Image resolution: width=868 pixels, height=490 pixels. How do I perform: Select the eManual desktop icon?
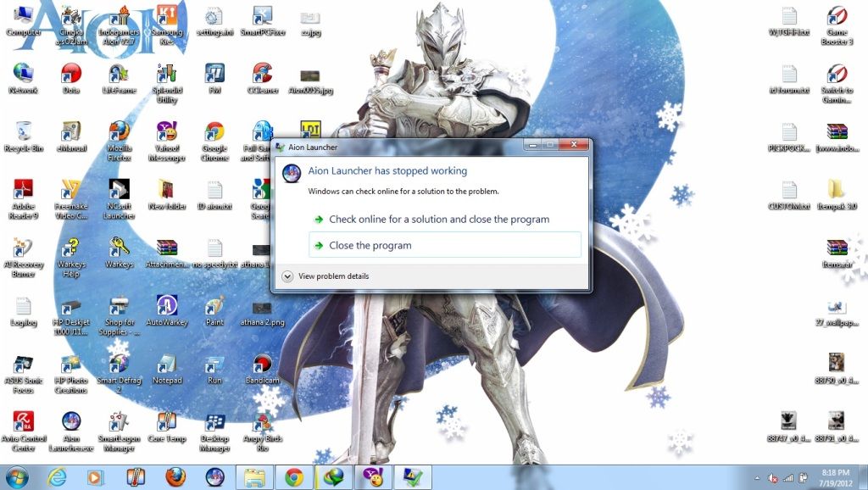[x=71, y=136]
